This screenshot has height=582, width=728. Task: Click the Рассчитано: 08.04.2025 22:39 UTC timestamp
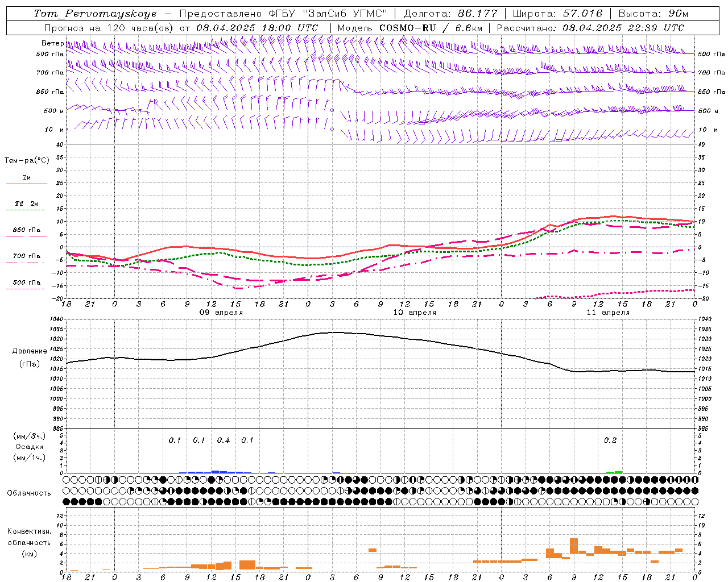[x=590, y=28]
